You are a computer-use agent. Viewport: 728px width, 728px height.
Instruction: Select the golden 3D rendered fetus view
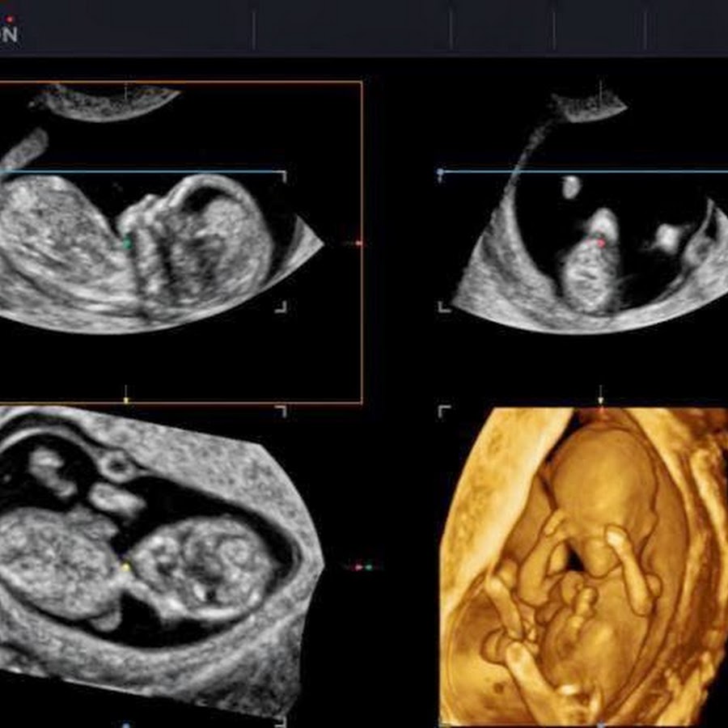582,566
